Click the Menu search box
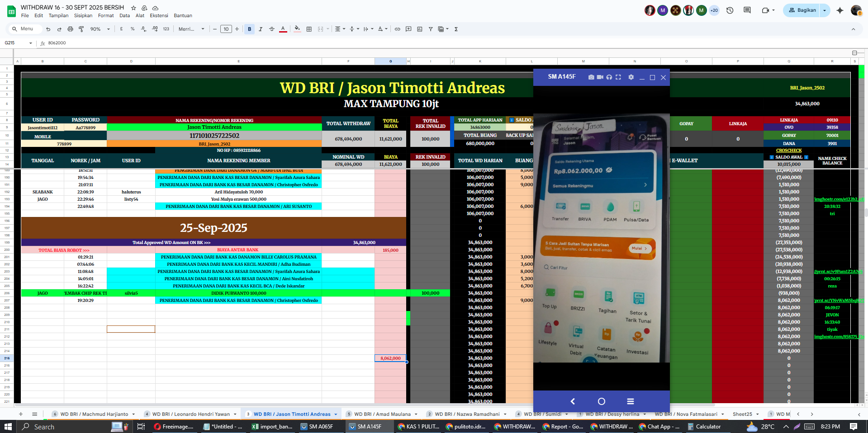The height and width of the screenshot is (433, 868). (24, 29)
